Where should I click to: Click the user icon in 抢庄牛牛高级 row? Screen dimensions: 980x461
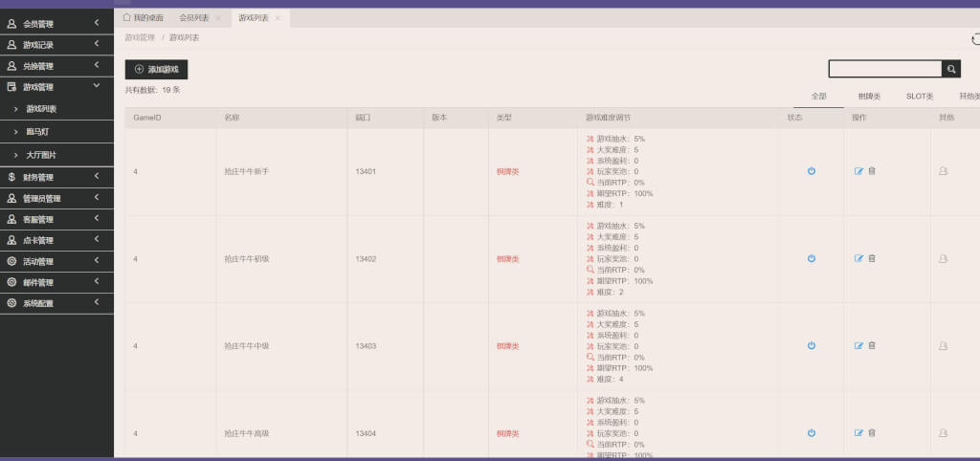pos(943,433)
